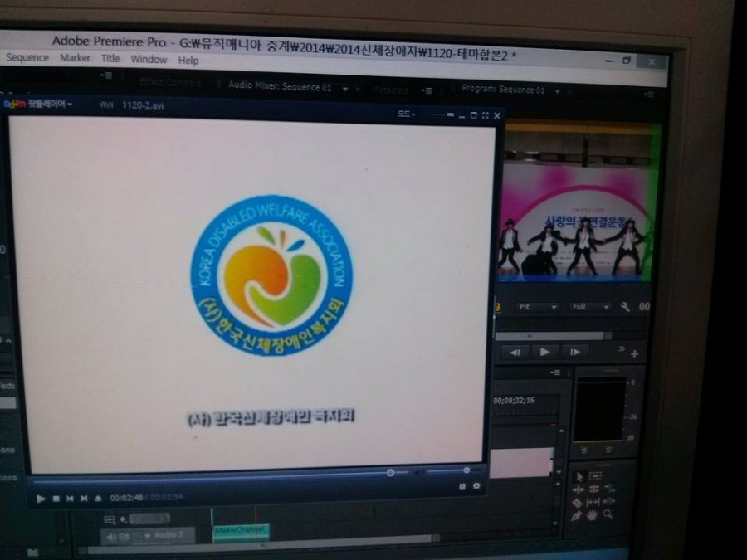Open the panel menu next to Metadata tab
Image resolution: width=747 pixels, height=560 pixels.
point(427,90)
